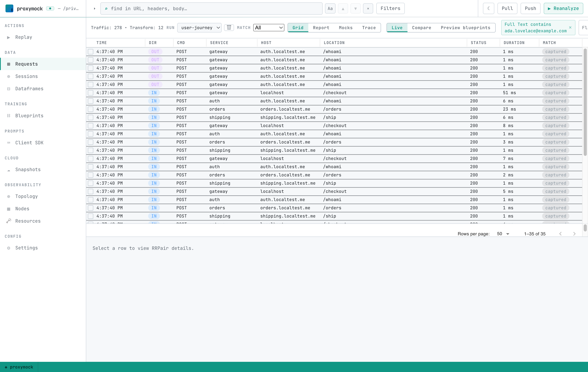
Task: Sort by the DIR column header
Action: click(153, 43)
